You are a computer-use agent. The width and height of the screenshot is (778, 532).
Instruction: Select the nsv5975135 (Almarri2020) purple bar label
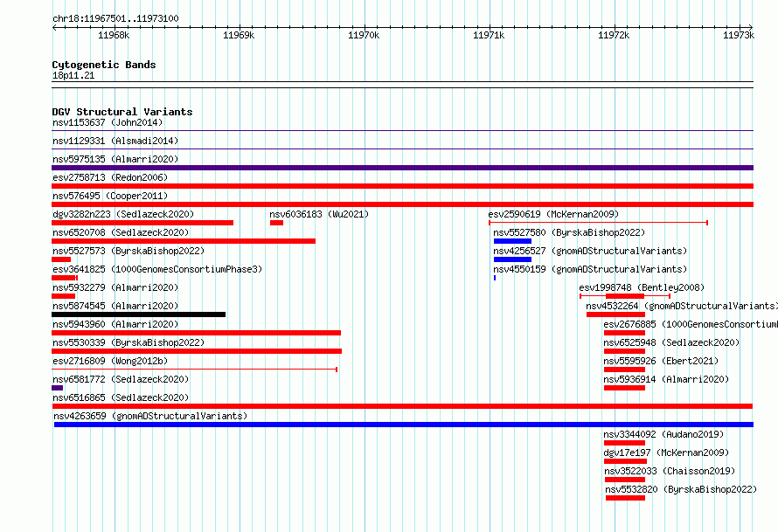(x=115, y=159)
